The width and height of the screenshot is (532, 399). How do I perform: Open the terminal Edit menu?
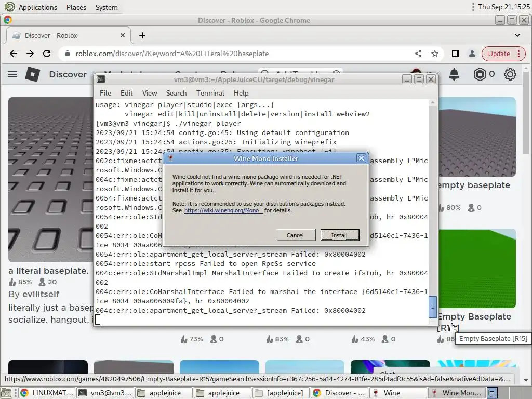pos(127,93)
